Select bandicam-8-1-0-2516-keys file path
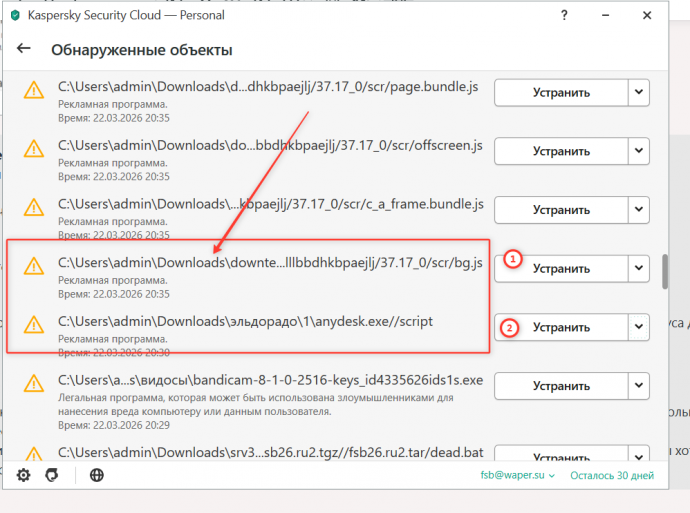 click(271, 380)
